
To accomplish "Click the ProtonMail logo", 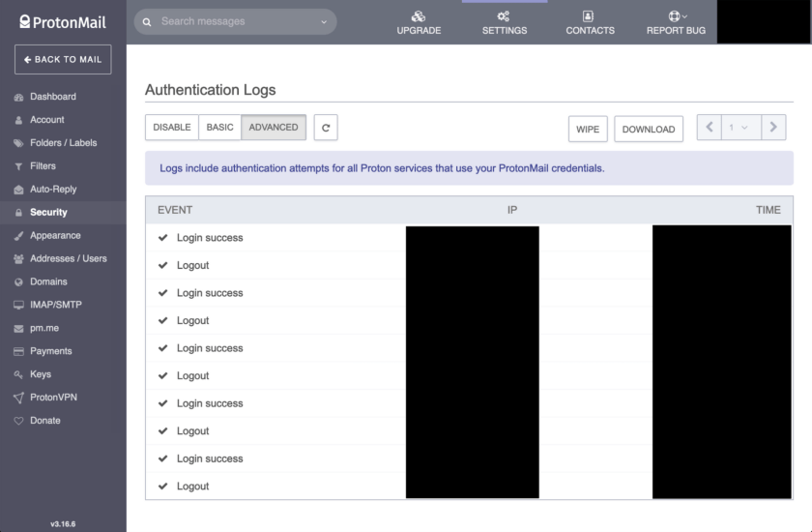I will point(63,21).
